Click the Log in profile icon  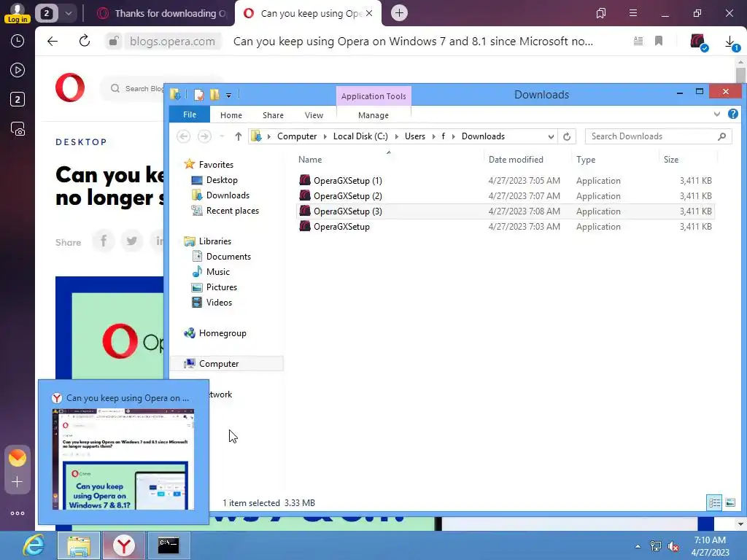pos(18,13)
